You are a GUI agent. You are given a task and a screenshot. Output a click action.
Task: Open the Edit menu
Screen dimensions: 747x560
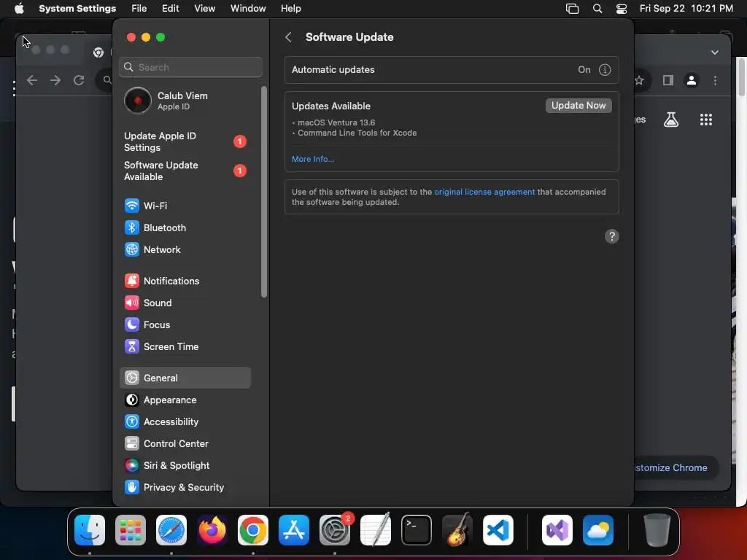(x=170, y=9)
